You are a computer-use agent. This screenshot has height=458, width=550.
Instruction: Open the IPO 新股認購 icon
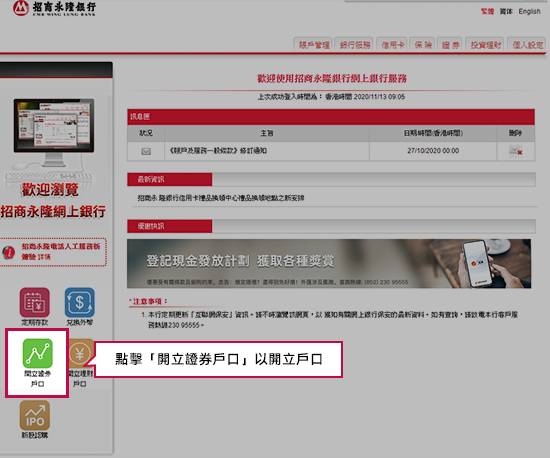(x=34, y=416)
